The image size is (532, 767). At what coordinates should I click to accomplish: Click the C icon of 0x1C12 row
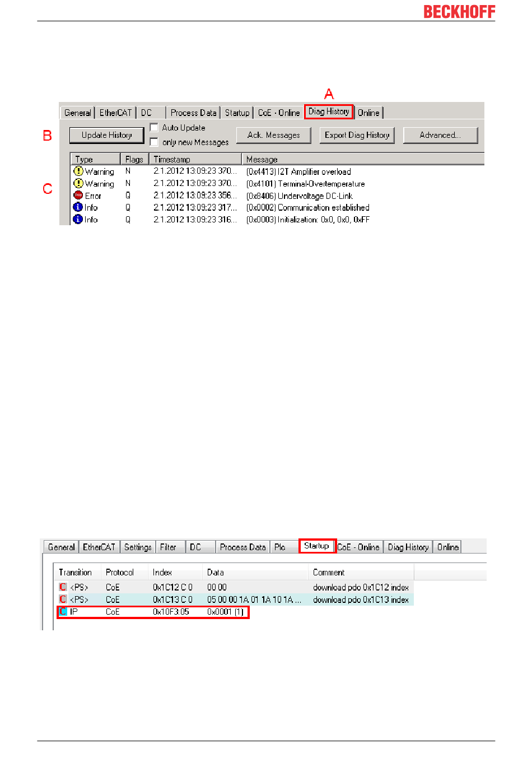click(63, 587)
